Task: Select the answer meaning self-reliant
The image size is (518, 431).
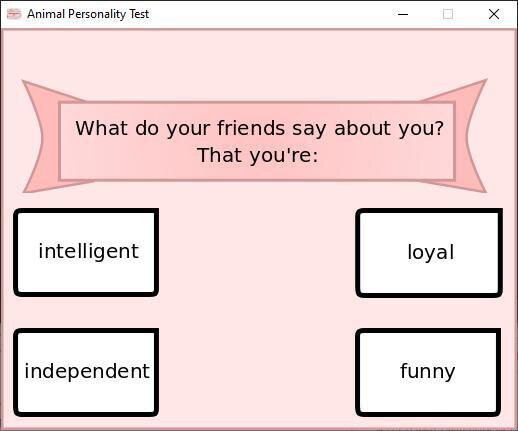Action: (86, 372)
